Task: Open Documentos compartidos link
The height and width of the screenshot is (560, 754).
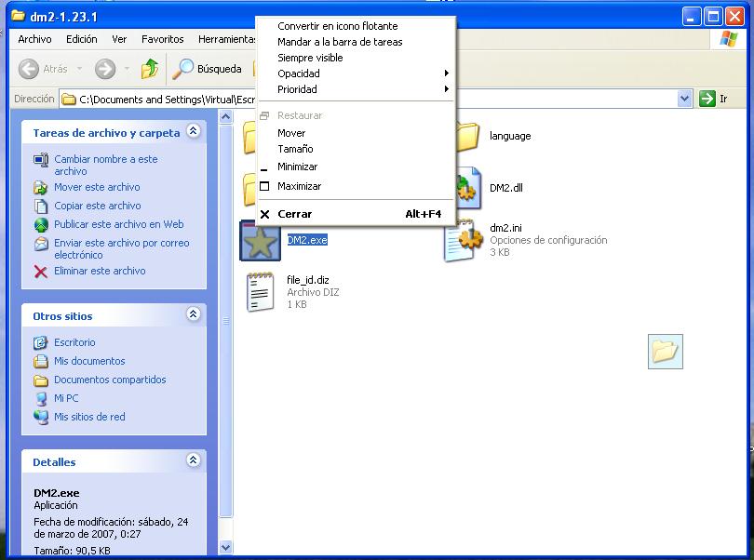Action: point(110,380)
